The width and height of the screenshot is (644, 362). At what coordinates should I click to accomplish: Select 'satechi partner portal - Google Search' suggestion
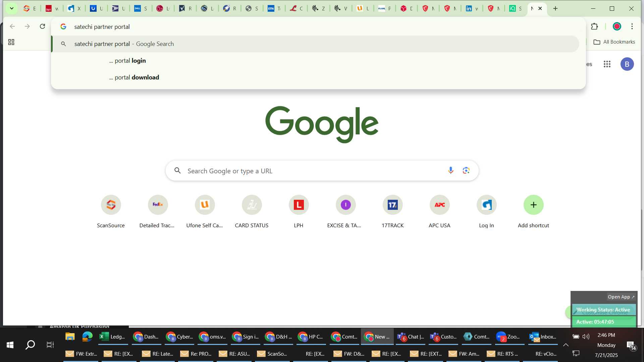point(316,44)
